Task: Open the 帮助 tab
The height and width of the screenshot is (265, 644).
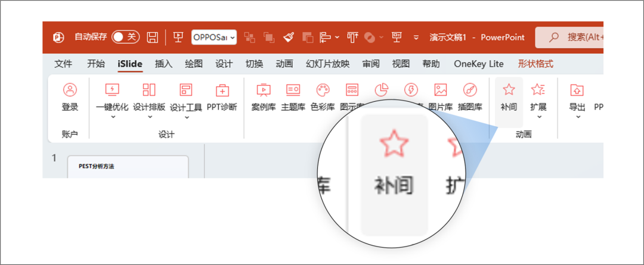Action: coord(431,64)
